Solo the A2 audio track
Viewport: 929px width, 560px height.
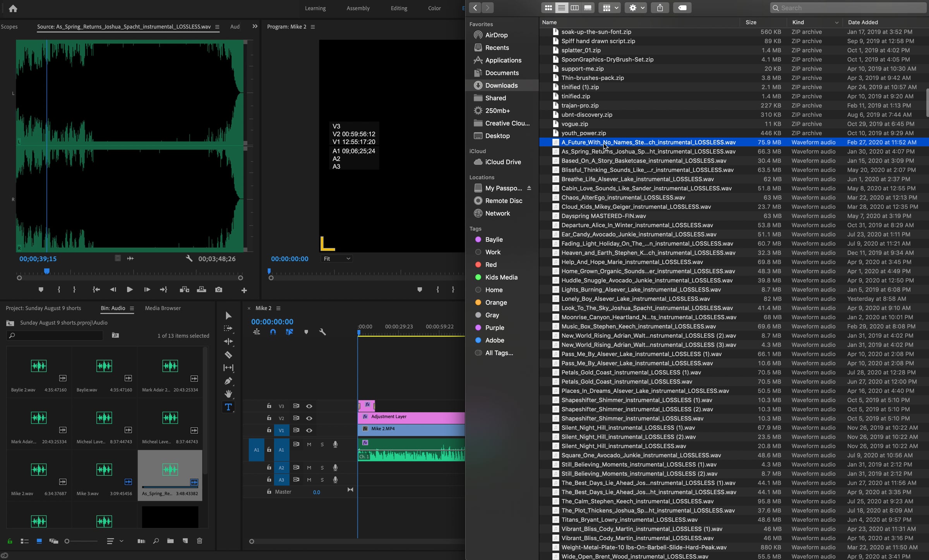[322, 468]
